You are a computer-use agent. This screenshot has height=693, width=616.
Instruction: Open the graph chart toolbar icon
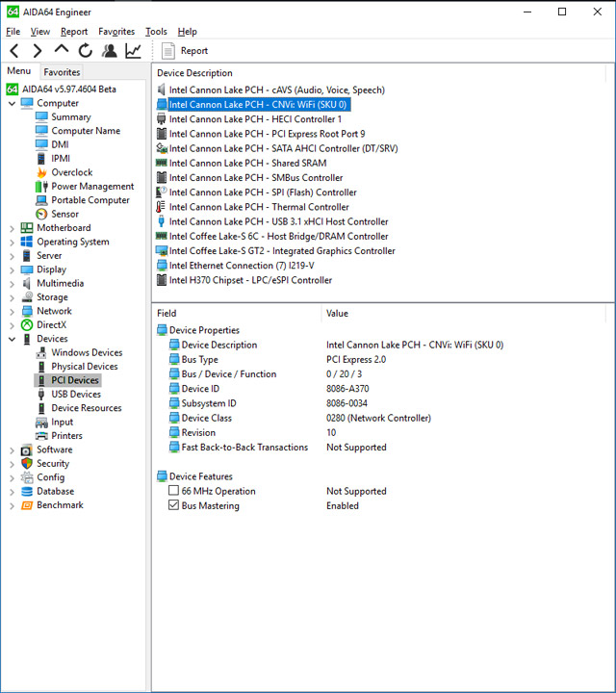[133, 51]
